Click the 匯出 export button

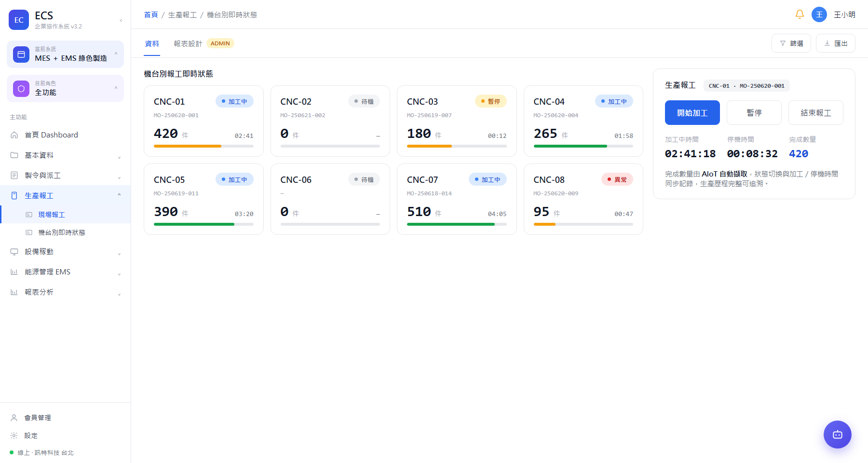click(836, 43)
